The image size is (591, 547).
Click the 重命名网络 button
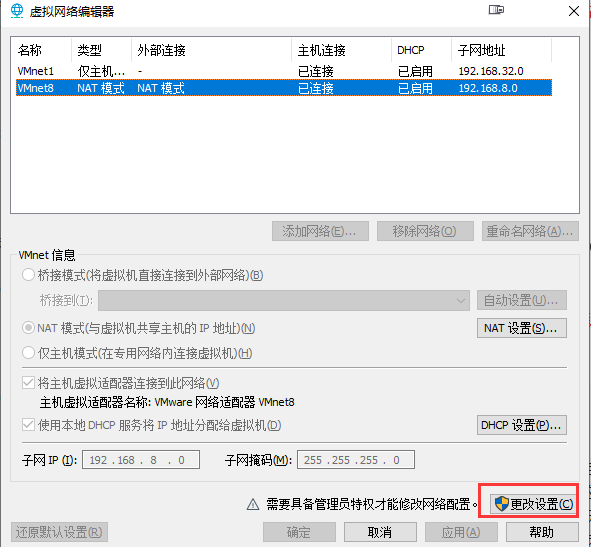(530, 231)
